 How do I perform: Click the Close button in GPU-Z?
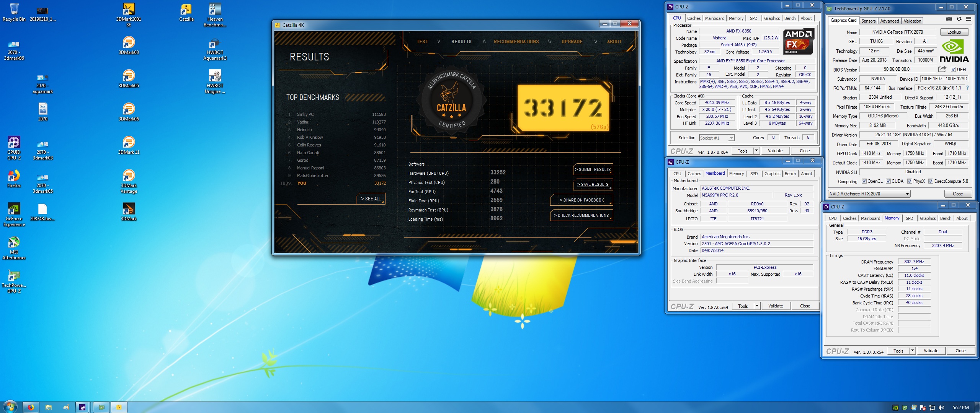click(957, 194)
